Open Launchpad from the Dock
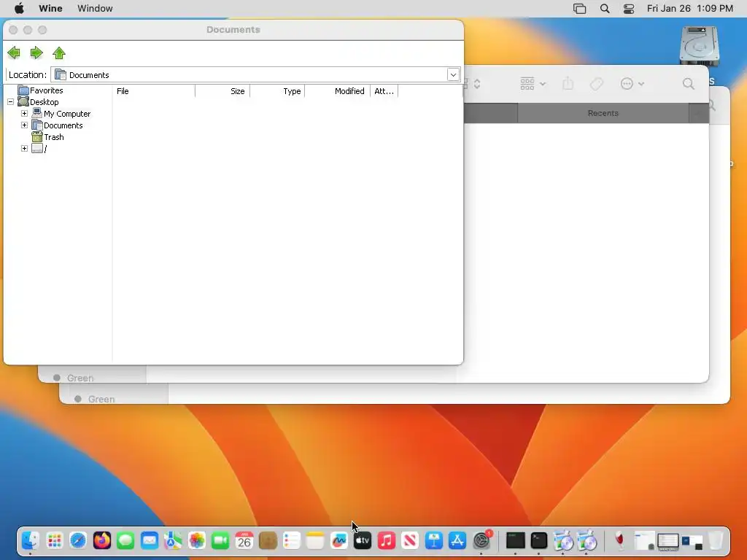Image resolution: width=747 pixels, height=560 pixels. tap(54, 541)
